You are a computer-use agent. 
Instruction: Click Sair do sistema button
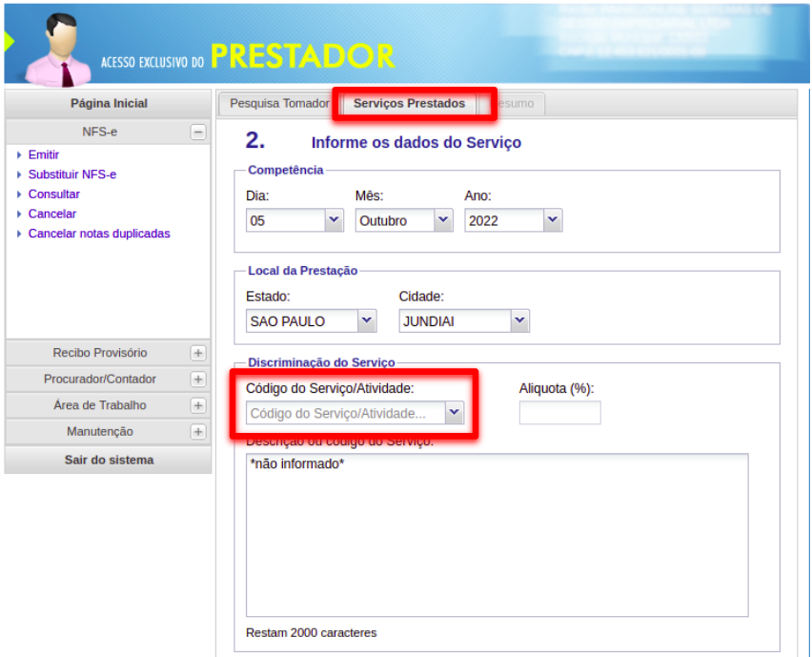109,460
